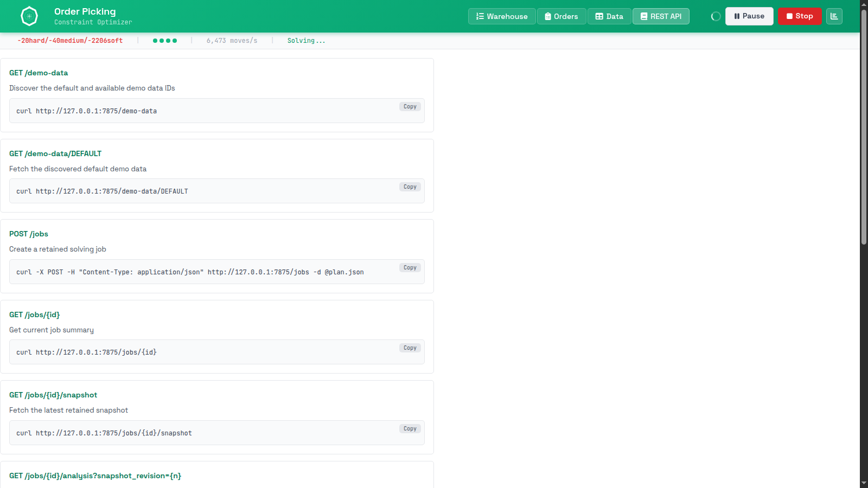Viewport: 868px width, 488px height.
Task: Click the 6,473 moves/s readout
Action: (x=232, y=41)
